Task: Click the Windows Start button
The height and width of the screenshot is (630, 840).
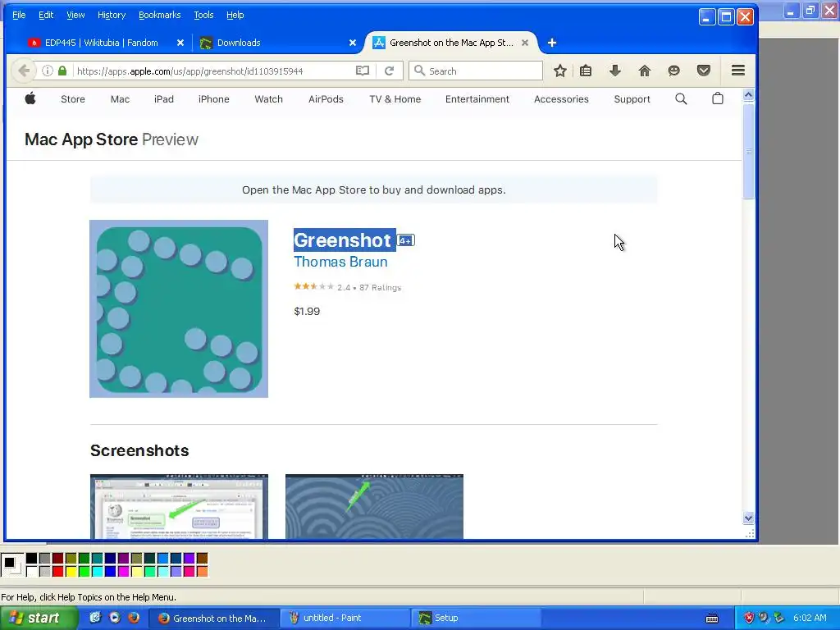Action: click(38, 618)
